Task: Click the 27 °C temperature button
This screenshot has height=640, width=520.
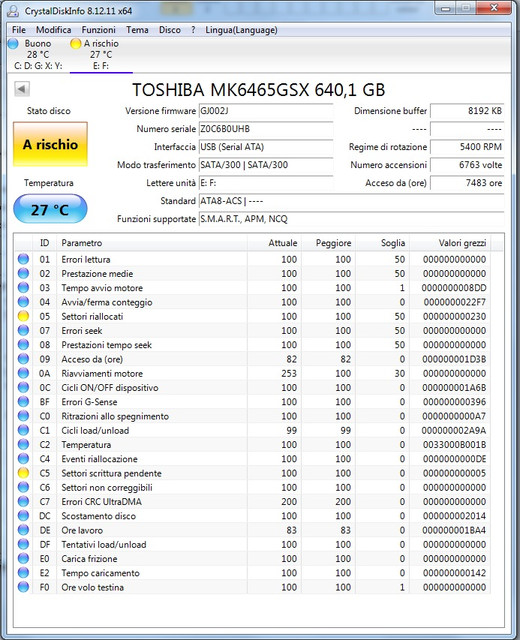Action: click(x=50, y=209)
